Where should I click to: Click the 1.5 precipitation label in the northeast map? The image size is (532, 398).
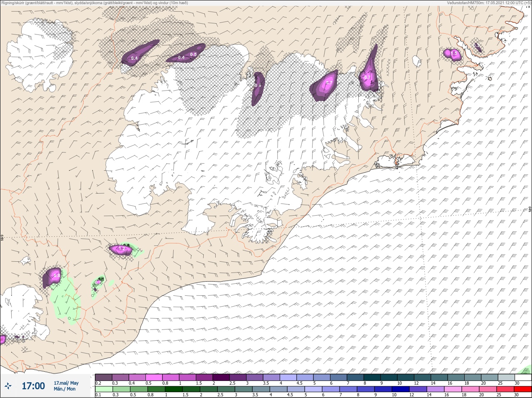point(454,54)
